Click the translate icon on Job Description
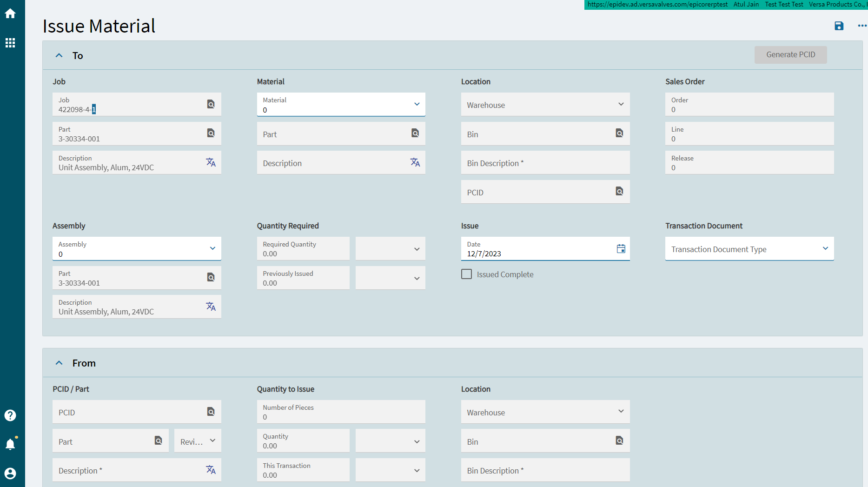 (x=211, y=162)
